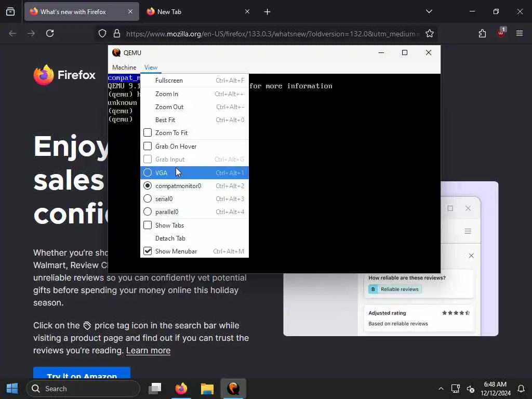Open tracking protection shield icon
The height and width of the screenshot is (399, 532).
click(102, 33)
